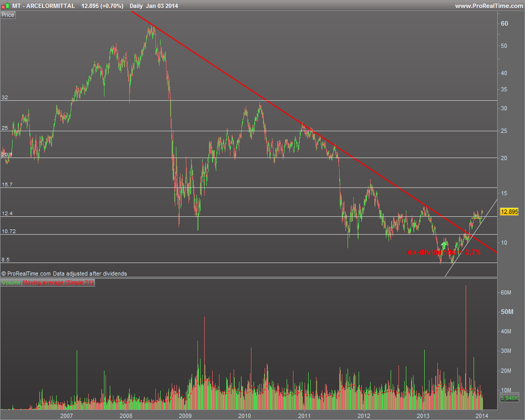
Task: Click the small yellow horizontal line near 12.4
Action: (x=477, y=218)
